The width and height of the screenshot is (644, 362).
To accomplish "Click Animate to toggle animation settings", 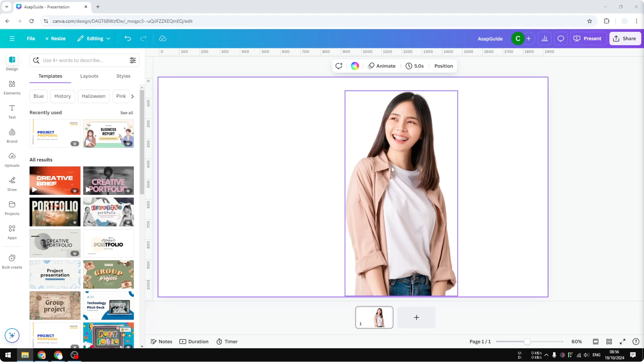I will (x=382, y=66).
